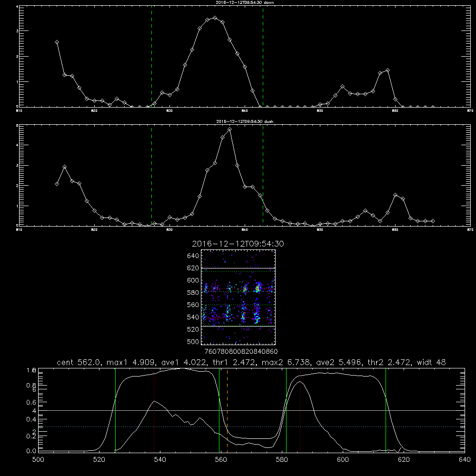
Task: Select the highest diamond marker in dawn plot
Action: pyautogui.click(x=215, y=18)
